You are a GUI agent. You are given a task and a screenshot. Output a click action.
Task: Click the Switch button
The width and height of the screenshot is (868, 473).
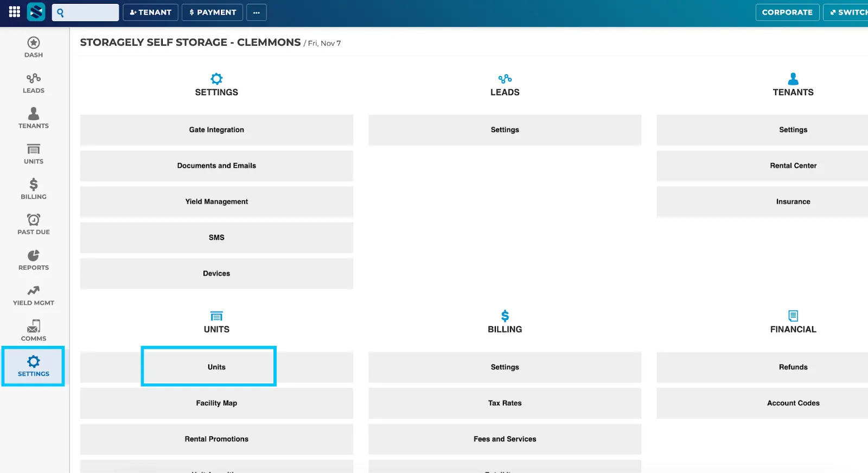[x=846, y=12]
